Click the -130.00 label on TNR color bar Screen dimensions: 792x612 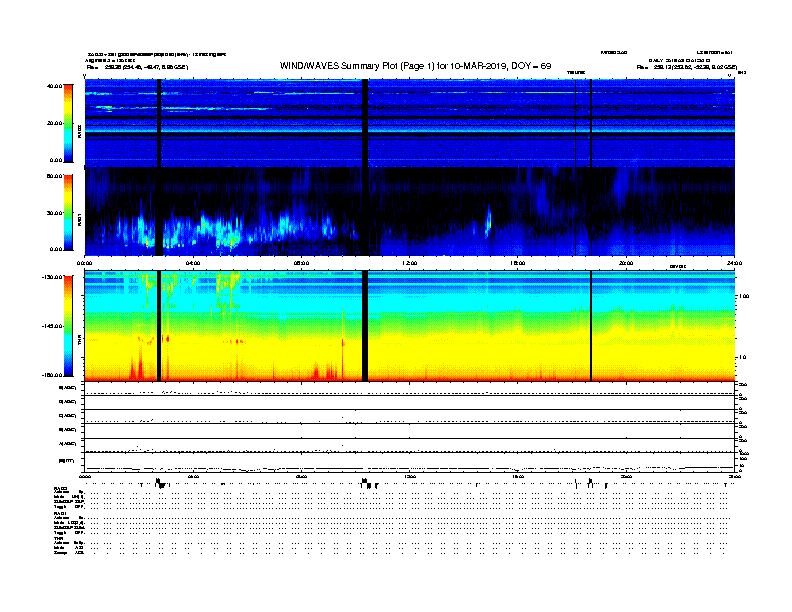pyautogui.click(x=52, y=277)
